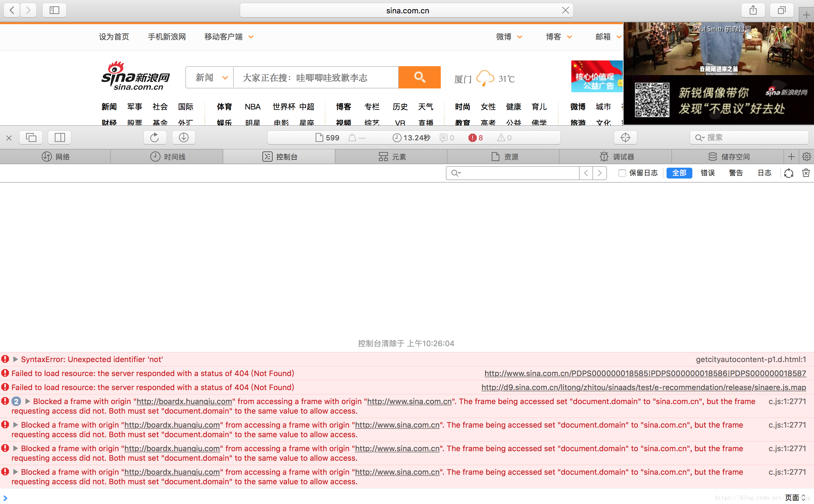Screen dimensions: 814x504
Task: Click the 军事 navigation link
Action: [134, 107]
